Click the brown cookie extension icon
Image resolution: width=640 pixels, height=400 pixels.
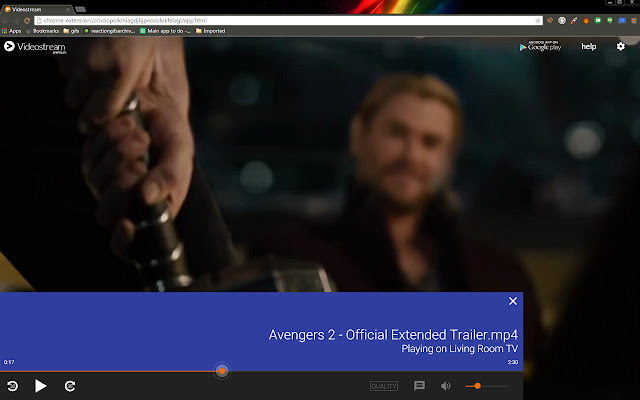click(x=550, y=20)
